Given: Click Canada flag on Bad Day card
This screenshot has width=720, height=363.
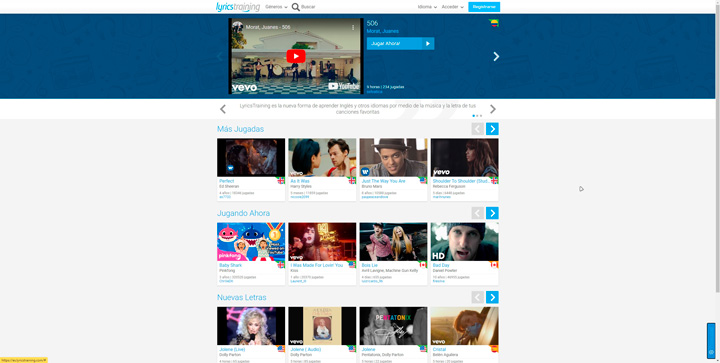Looking at the screenshot, I should pyautogui.click(x=495, y=265).
